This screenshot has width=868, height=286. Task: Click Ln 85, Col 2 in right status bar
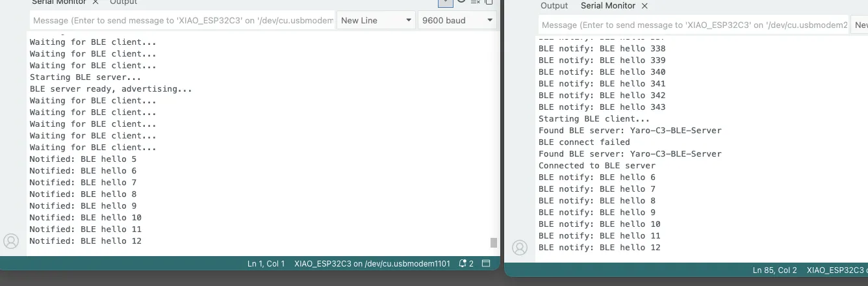point(774,270)
